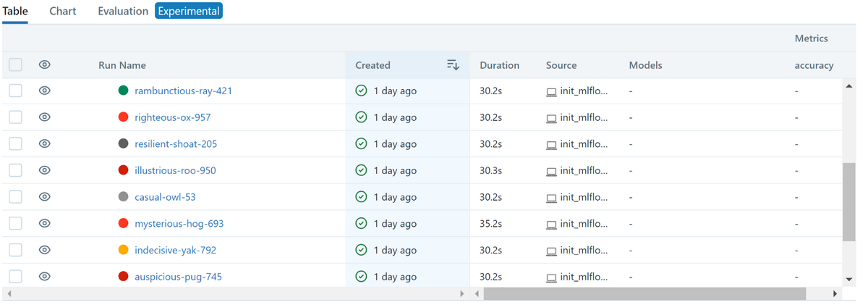Toggle visibility of mysterious-hog-693
Viewport: 868px width, 305px height.
(44, 223)
